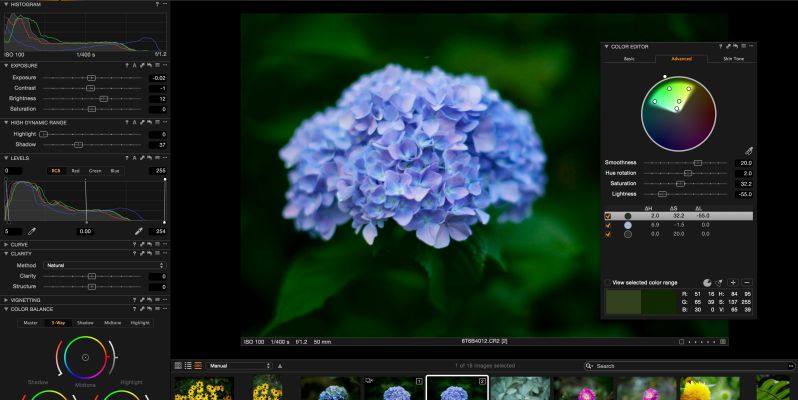
Task: Click the Color Editor hue wheel
Action: coord(679,113)
